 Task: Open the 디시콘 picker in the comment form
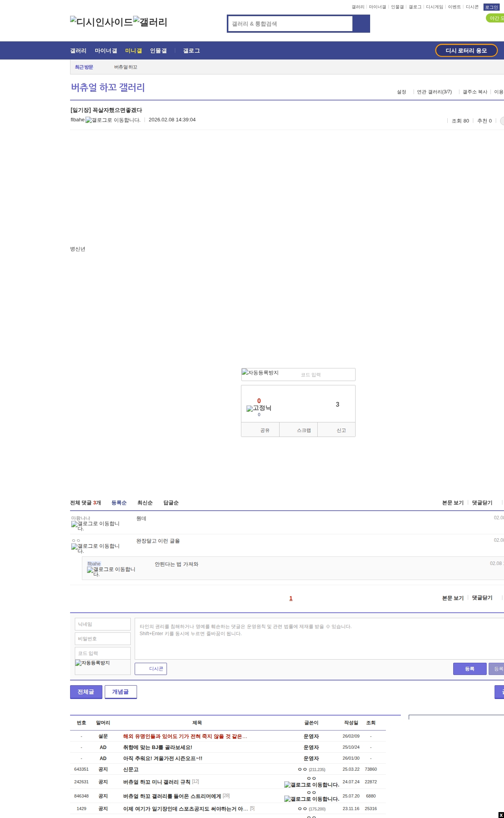tap(151, 669)
